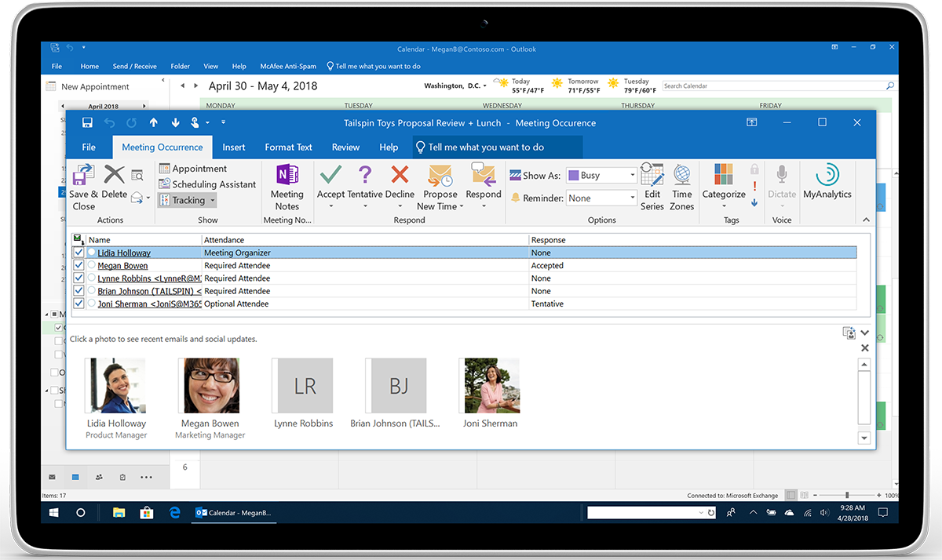Uncheck Megan Bowen in attendee list
Image resolution: width=942 pixels, height=560 pixels.
tap(78, 265)
